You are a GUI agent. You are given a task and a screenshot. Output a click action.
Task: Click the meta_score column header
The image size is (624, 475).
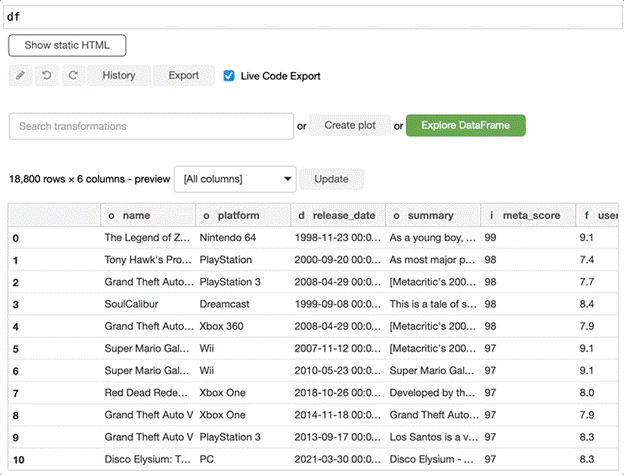click(x=527, y=215)
